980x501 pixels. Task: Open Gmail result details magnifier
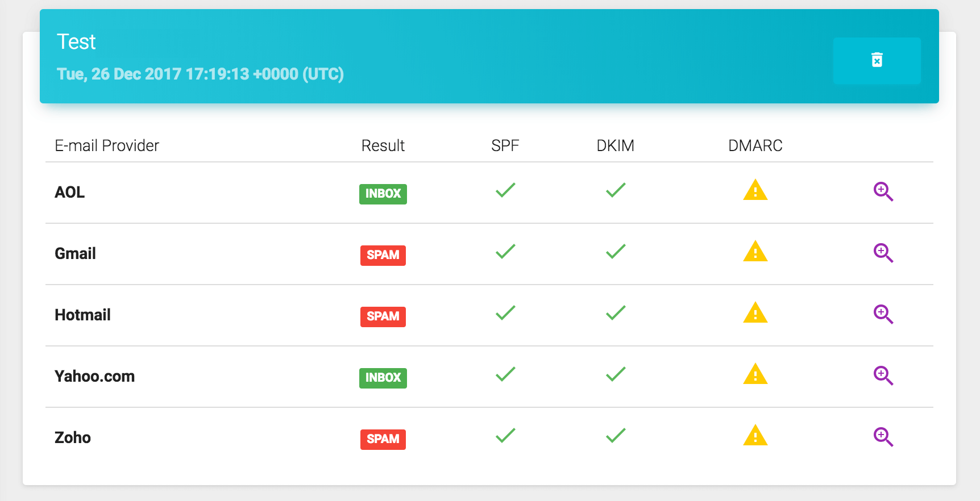tap(883, 253)
